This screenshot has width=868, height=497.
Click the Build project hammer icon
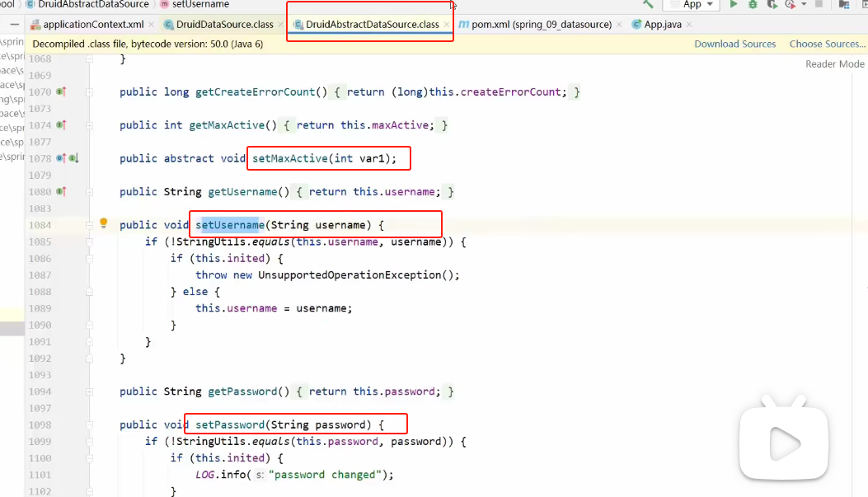click(648, 4)
